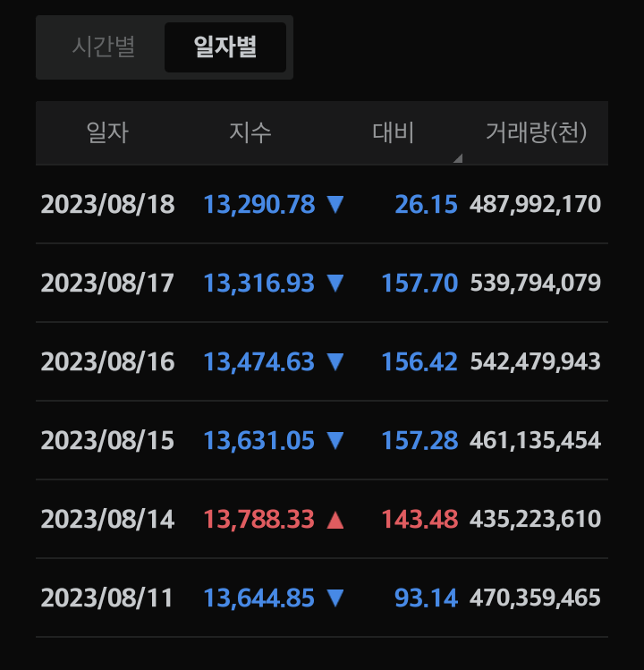Click index value 13,644.85
This screenshot has height=670, width=644.
(x=259, y=598)
